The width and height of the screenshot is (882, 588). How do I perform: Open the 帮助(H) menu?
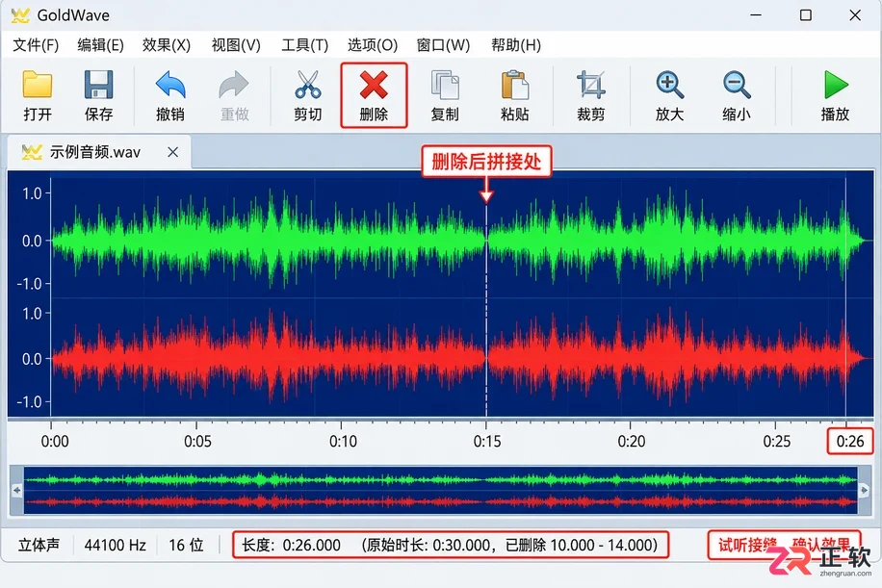[x=516, y=45]
